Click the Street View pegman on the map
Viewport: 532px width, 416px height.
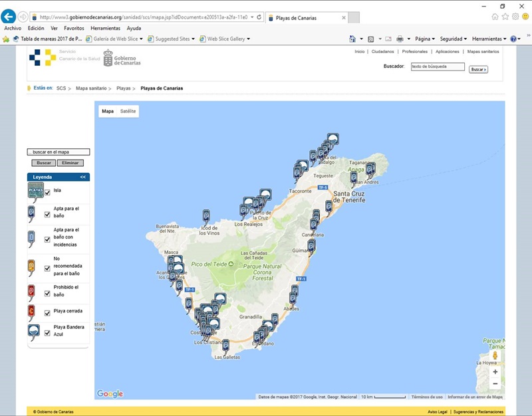495,356
